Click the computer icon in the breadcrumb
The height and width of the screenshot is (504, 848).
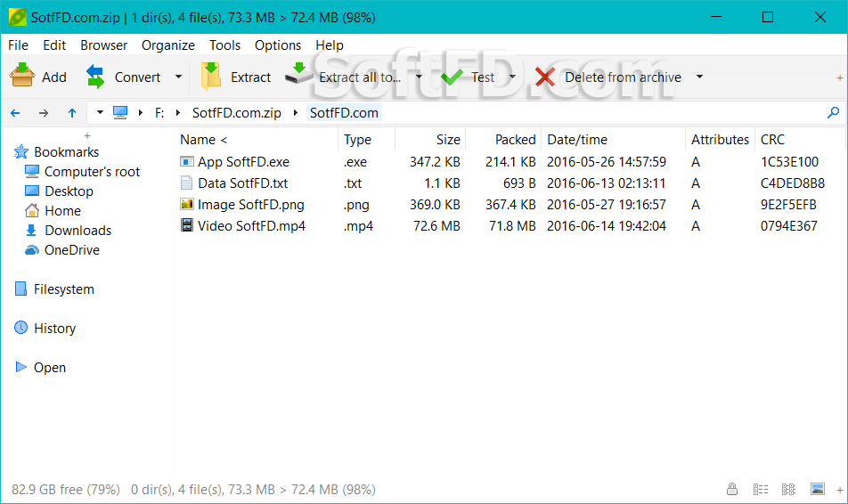pyautogui.click(x=120, y=112)
